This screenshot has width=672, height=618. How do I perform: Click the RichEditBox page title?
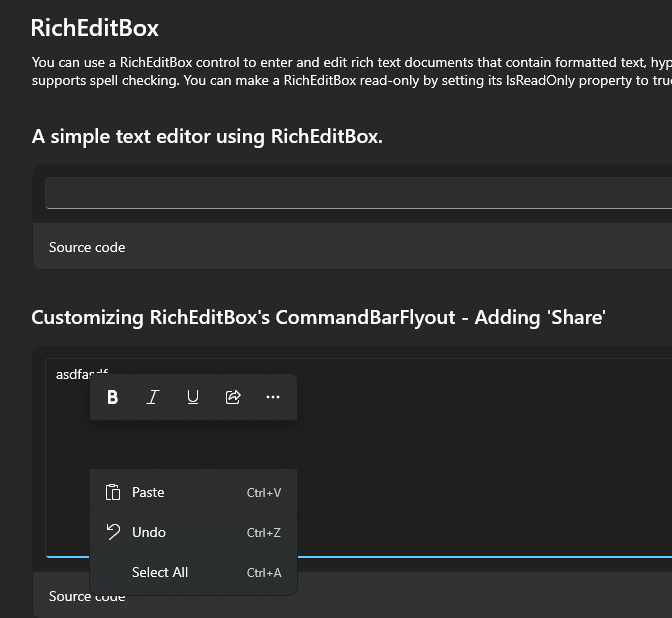point(95,28)
